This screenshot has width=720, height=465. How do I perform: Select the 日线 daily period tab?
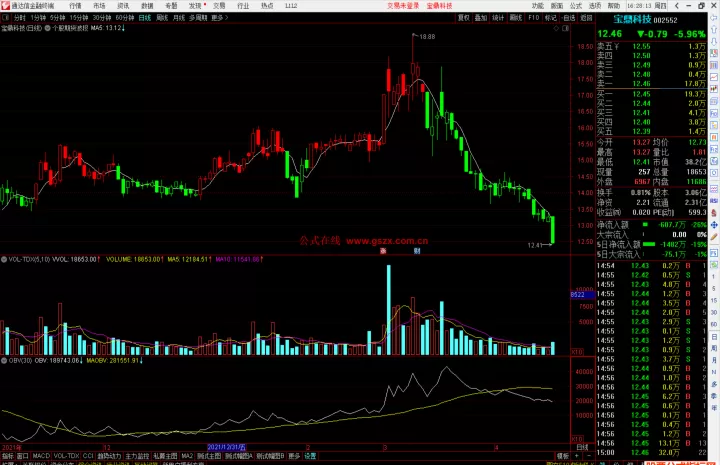coord(145,17)
